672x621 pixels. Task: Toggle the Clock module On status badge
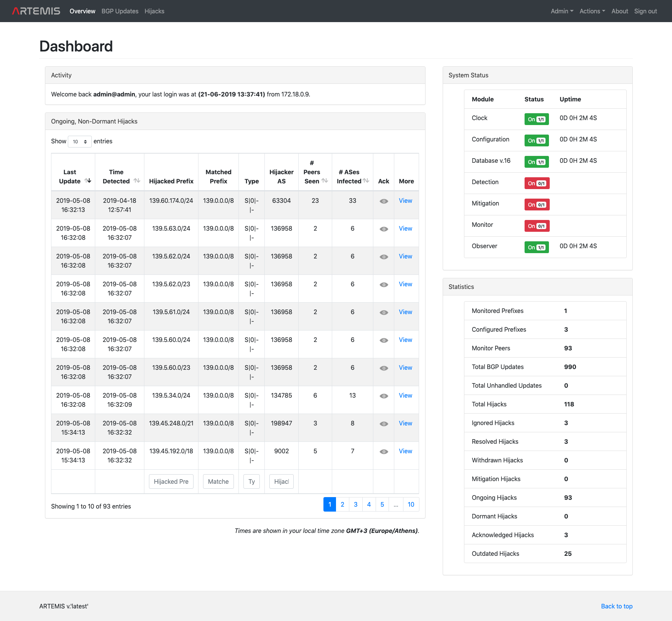pos(536,119)
